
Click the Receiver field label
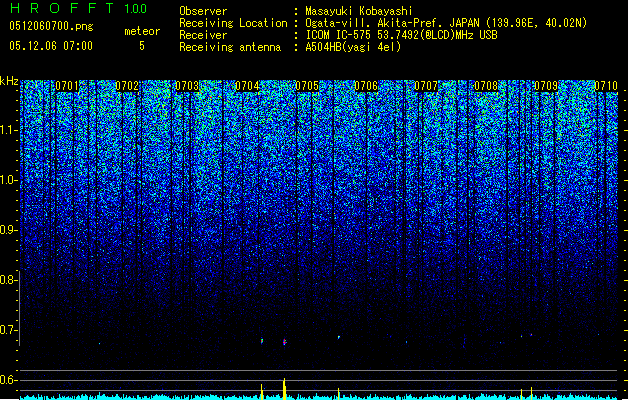coord(203,35)
